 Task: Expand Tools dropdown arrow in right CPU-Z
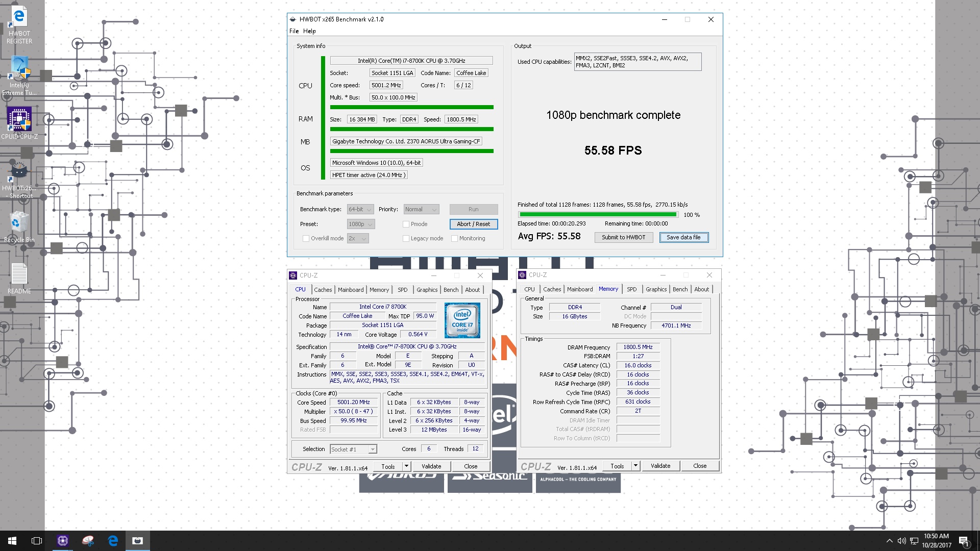point(635,466)
